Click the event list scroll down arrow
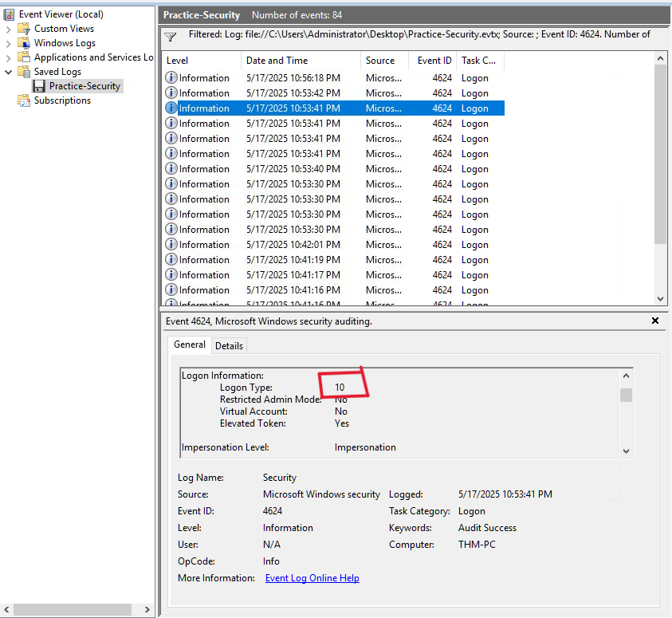Viewport: 672px width, 618px height. (x=660, y=299)
